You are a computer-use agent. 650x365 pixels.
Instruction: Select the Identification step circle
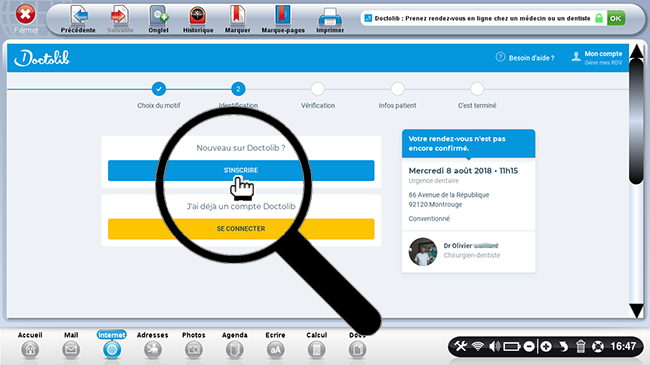238,89
